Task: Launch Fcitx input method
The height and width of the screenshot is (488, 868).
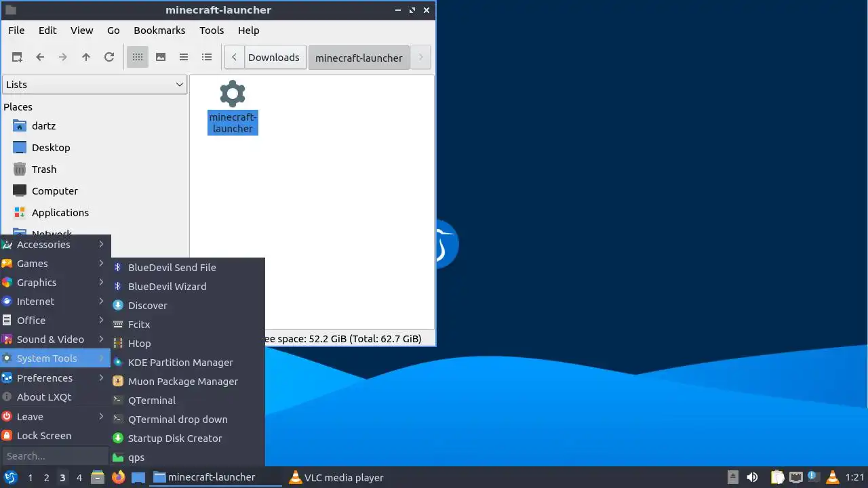Action: click(188, 325)
